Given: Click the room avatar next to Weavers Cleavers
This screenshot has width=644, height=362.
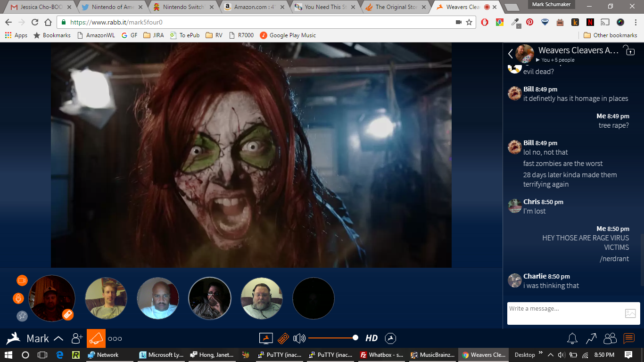Looking at the screenshot, I should [525, 53].
